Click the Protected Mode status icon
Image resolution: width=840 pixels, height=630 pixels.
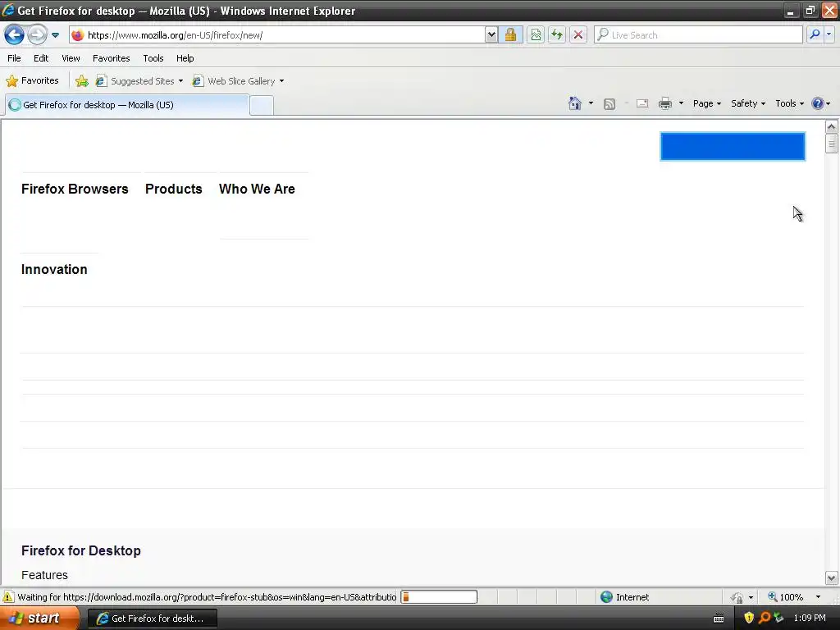[x=737, y=597]
